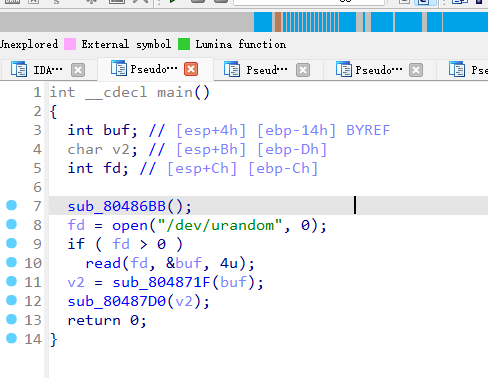Click the green Lumina function legend swatch

click(184, 44)
